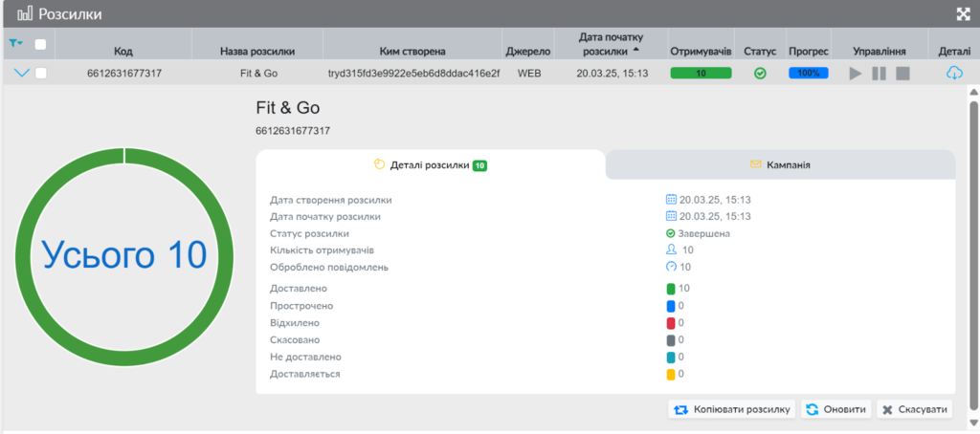The width and height of the screenshot is (980, 434).
Task: Click the bar chart icon beside Розсилки title
Action: [x=24, y=14]
